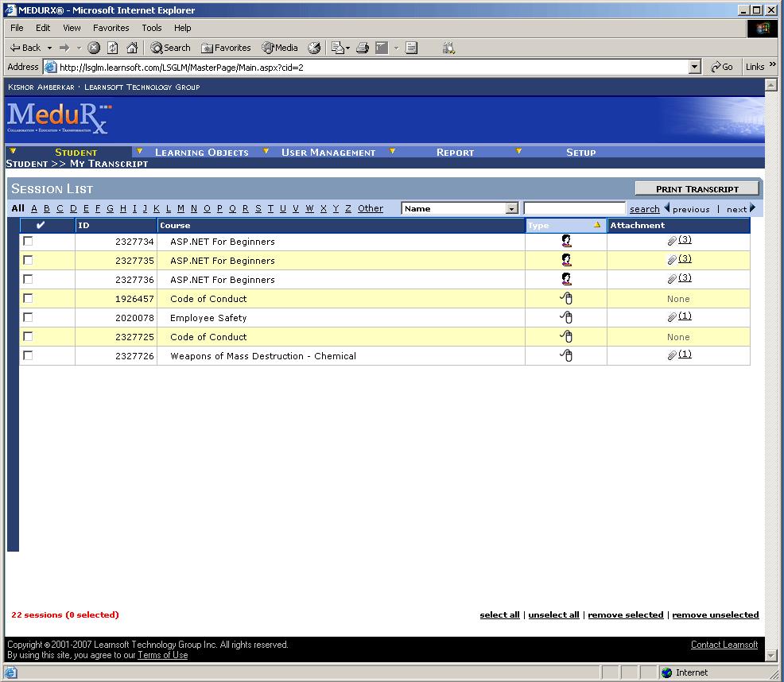Open the Favorites menu in menu bar

pos(111,28)
